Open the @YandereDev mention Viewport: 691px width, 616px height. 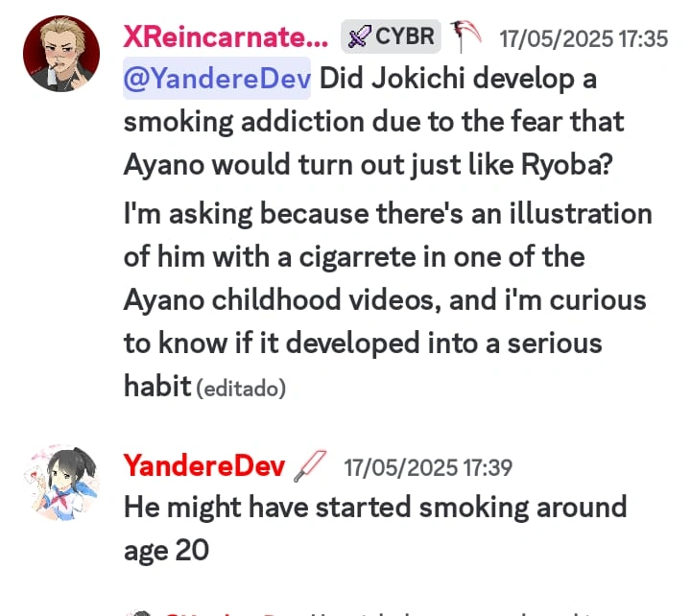217,79
